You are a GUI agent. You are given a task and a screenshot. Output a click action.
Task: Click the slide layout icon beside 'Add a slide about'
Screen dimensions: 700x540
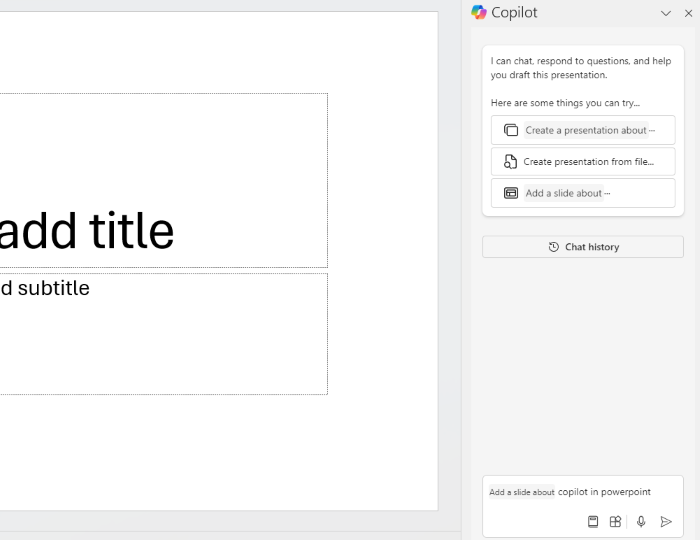[511, 193]
